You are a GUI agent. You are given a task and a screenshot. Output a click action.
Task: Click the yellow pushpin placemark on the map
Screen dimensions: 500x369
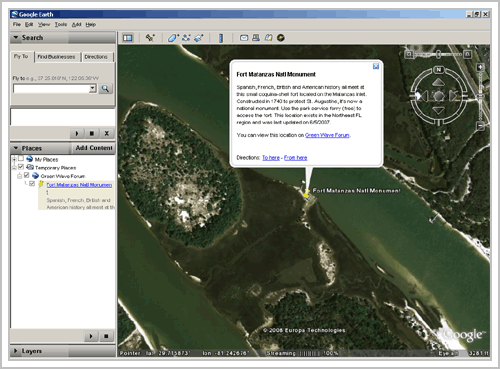(x=306, y=193)
